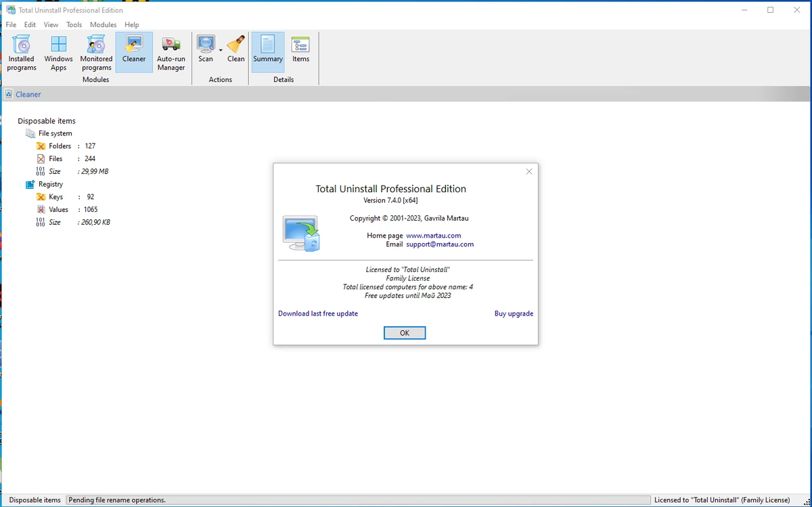Click the Folders item icon

coord(41,146)
